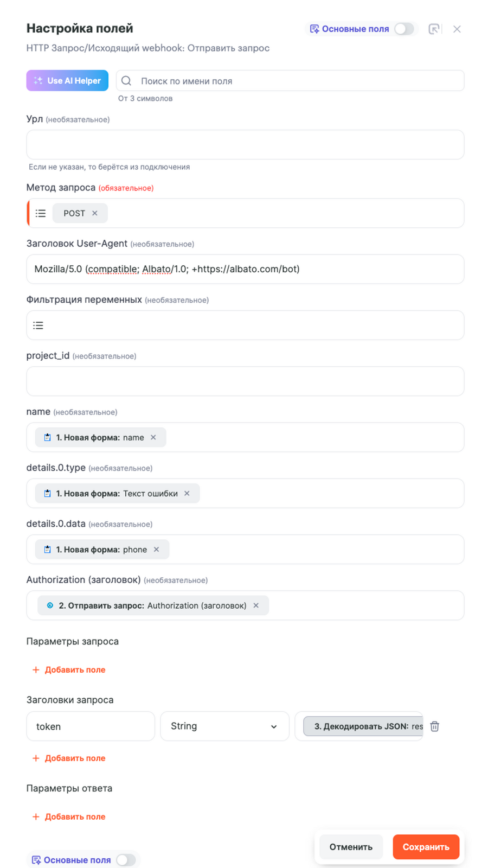
Task: Delete the token header row with trash icon
Action: tap(434, 726)
